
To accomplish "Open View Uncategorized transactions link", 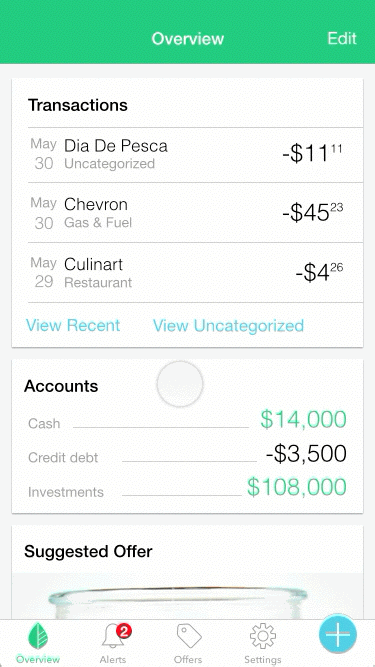I will (x=228, y=326).
